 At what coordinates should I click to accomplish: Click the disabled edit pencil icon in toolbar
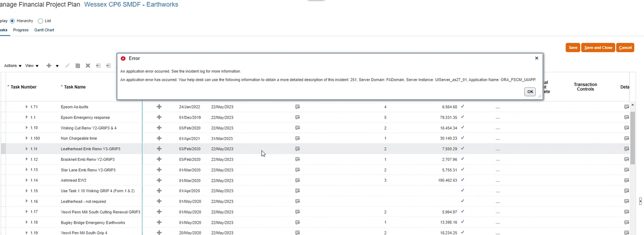tap(67, 66)
